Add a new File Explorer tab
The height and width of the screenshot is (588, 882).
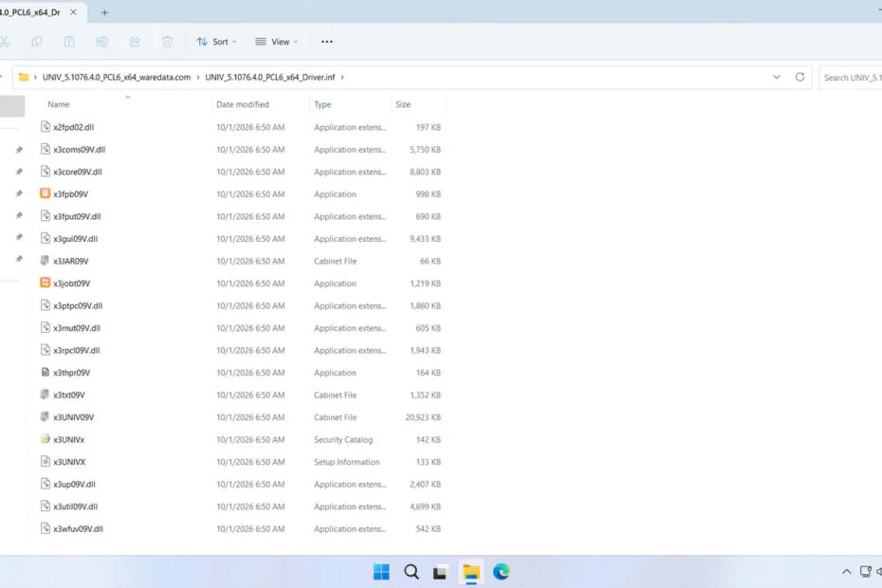(104, 12)
